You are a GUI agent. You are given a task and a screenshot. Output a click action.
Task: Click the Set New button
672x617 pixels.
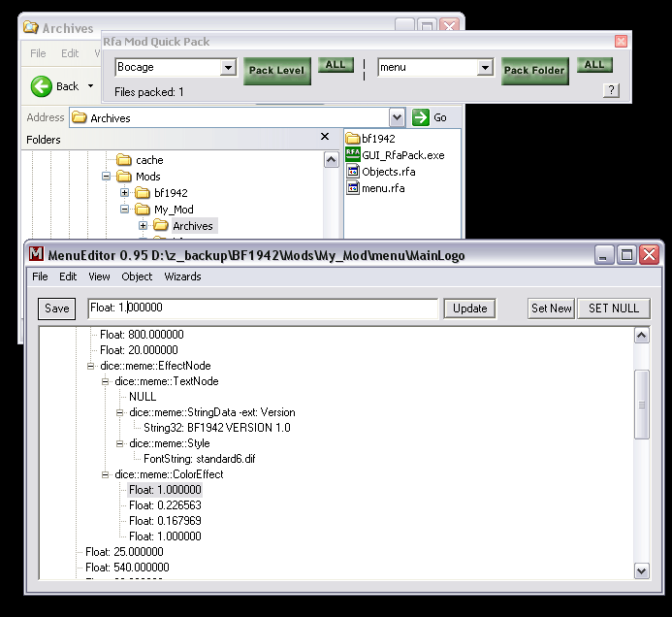pos(551,308)
